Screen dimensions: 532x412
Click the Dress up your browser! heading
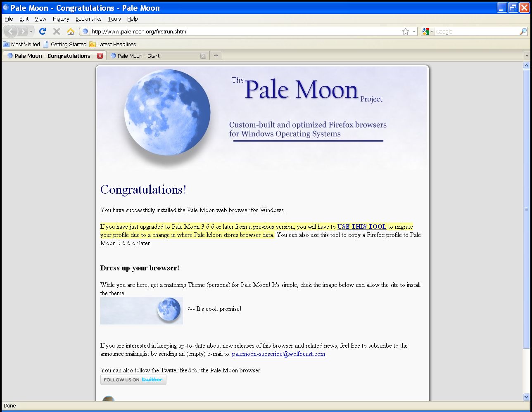point(140,268)
